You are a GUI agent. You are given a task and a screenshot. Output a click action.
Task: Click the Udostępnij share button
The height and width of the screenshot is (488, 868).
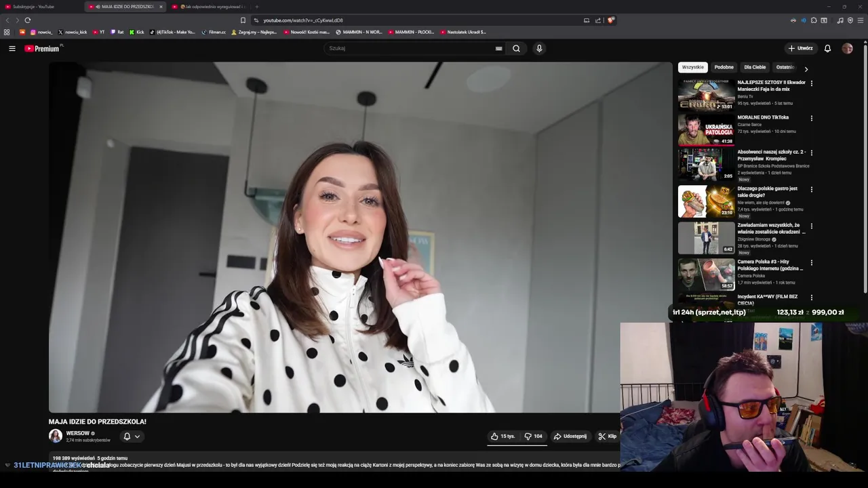click(x=570, y=436)
